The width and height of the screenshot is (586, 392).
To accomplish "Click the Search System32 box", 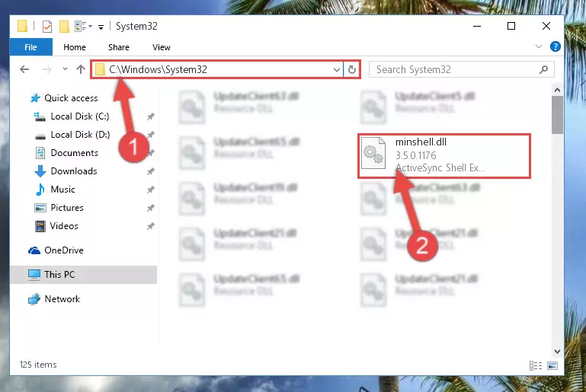I will (461, 69).
